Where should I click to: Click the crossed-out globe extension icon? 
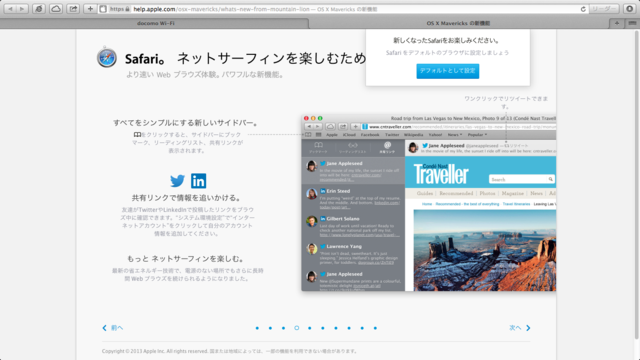click(x=39, y=9)
